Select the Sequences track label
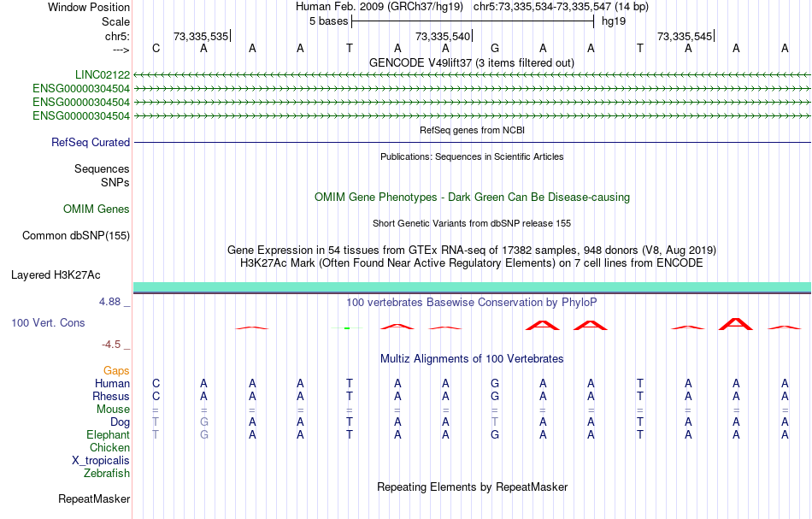The height and width of the screenshot is (519, 812). (102, 168)
